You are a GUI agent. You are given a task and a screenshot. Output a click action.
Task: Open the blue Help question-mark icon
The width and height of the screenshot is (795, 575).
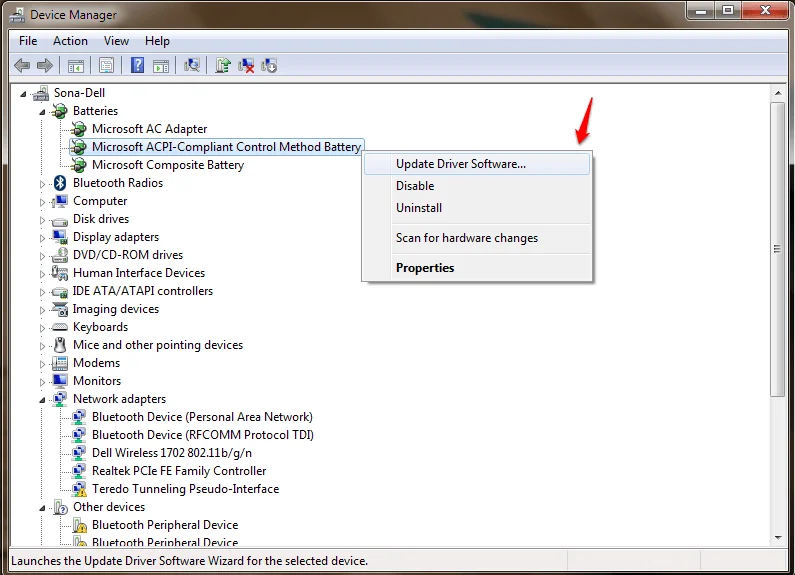pyautogui.click(x=137, y=65)
